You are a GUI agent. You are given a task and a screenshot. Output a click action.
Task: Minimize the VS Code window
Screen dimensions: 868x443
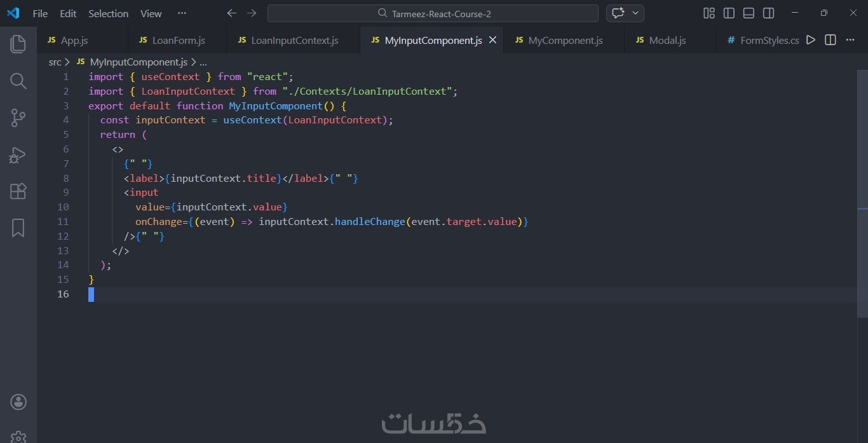point(794,13)
